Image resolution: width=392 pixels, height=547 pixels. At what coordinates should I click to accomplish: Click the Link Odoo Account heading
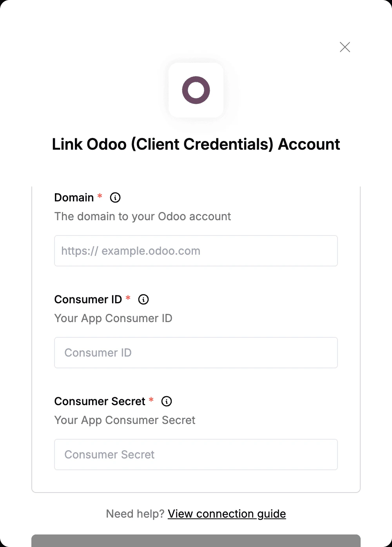[196, 144]
